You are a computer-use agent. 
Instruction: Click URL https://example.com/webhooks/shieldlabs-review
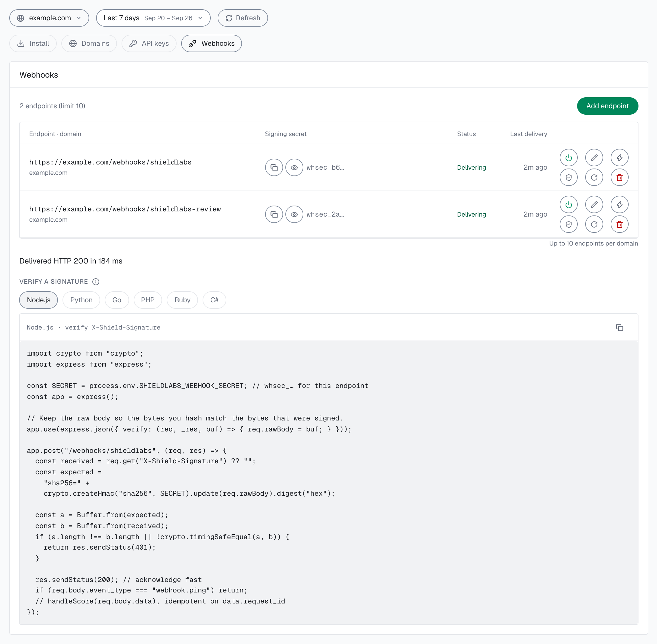(125, 209)
